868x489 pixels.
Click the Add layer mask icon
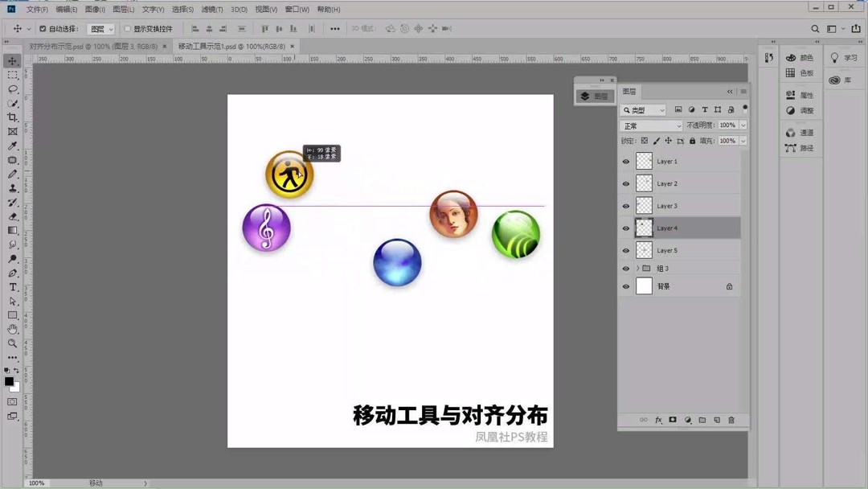(673, 420)
